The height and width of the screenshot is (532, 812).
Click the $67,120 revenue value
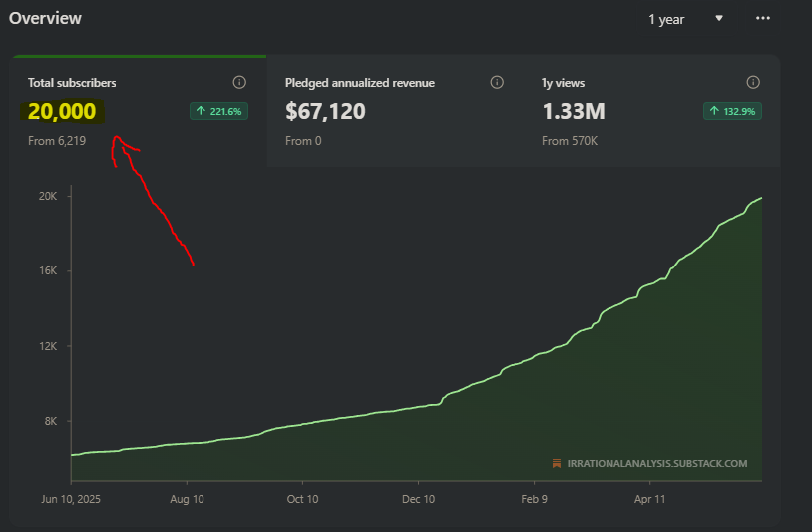tap(325, 112)
